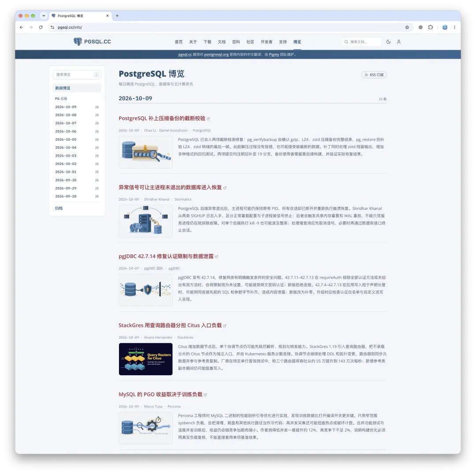Select the 博览 nav item
The image size is (476, 474).
(x=297, y=42)
